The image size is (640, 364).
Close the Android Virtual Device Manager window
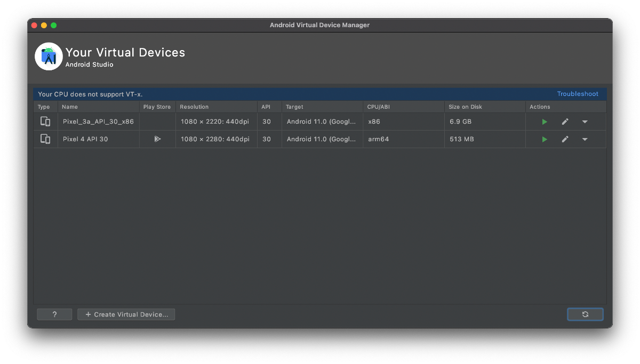click(x=34, y=25)
